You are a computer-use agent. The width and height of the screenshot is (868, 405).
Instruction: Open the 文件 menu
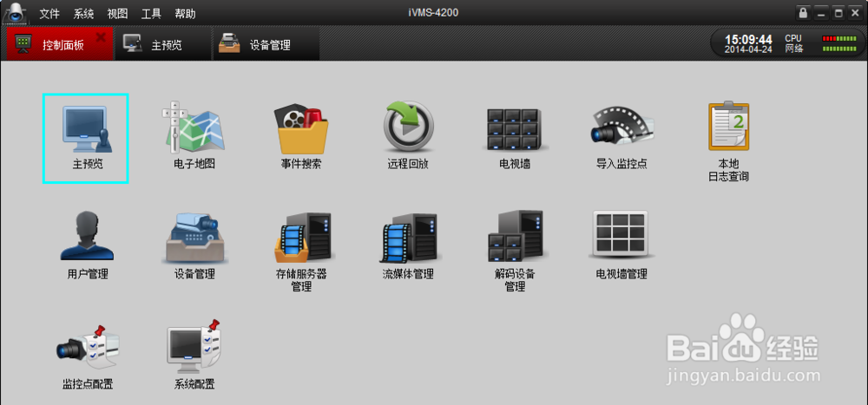[49, 14]
